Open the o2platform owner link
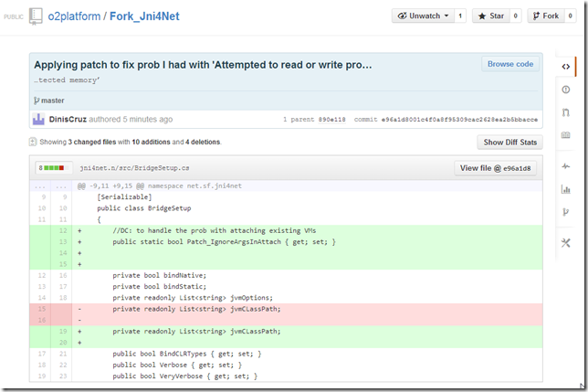 [76, 16]
